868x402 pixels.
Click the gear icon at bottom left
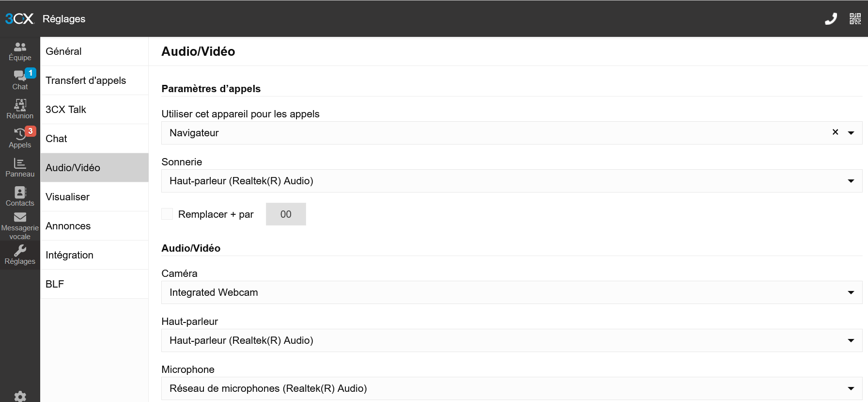click(20, 396)
